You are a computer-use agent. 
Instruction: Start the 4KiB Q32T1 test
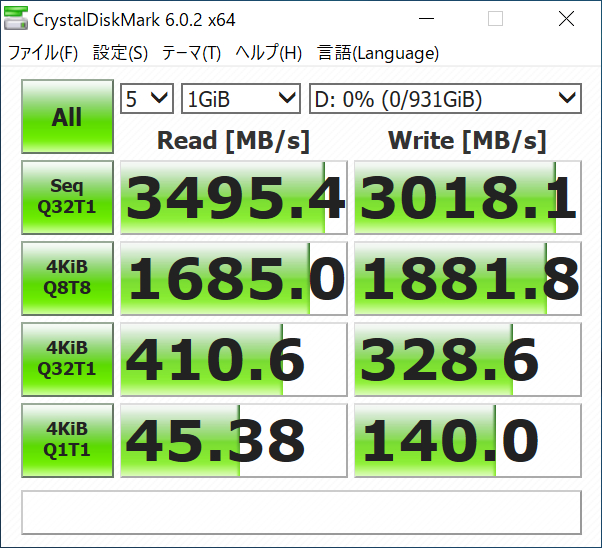[67, 359]
